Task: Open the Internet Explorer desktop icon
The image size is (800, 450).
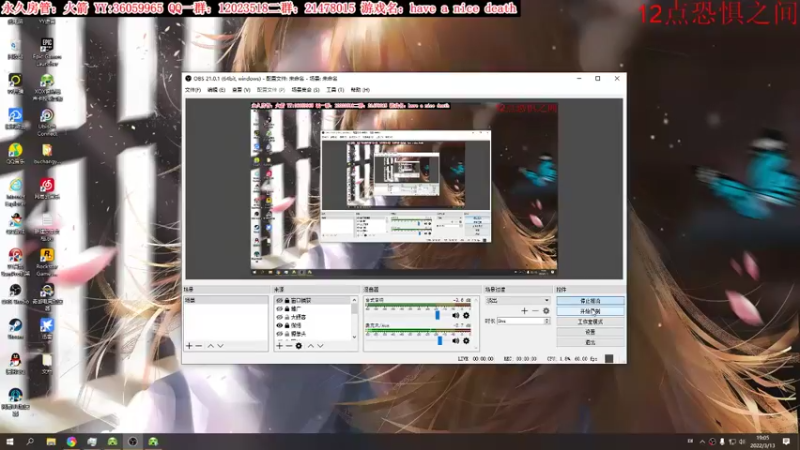Action: 15,192
